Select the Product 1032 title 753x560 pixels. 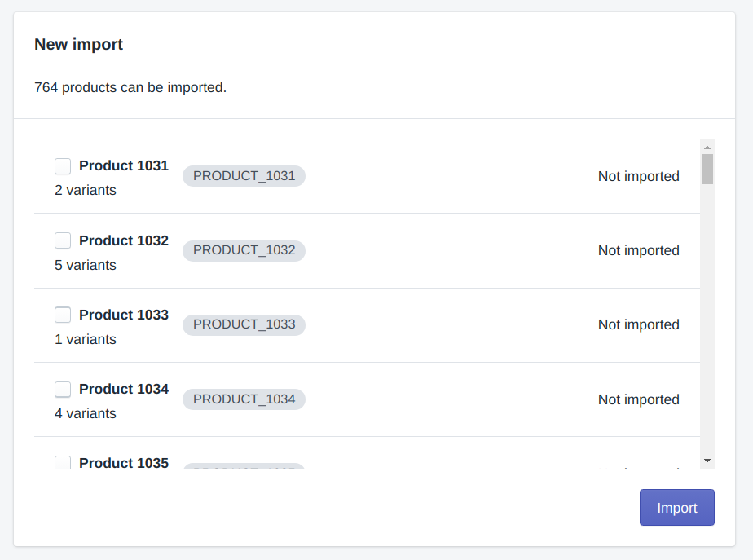pyautogui.click(x=124, y=240)
